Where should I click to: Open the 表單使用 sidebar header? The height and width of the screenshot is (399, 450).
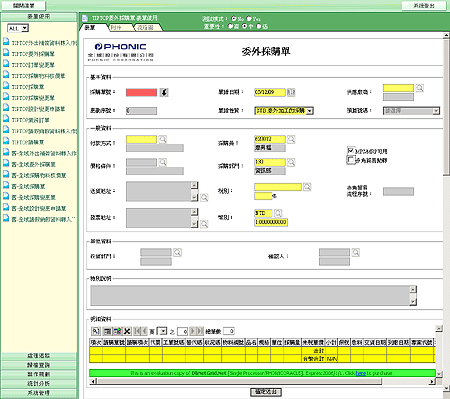click(39, 16)
